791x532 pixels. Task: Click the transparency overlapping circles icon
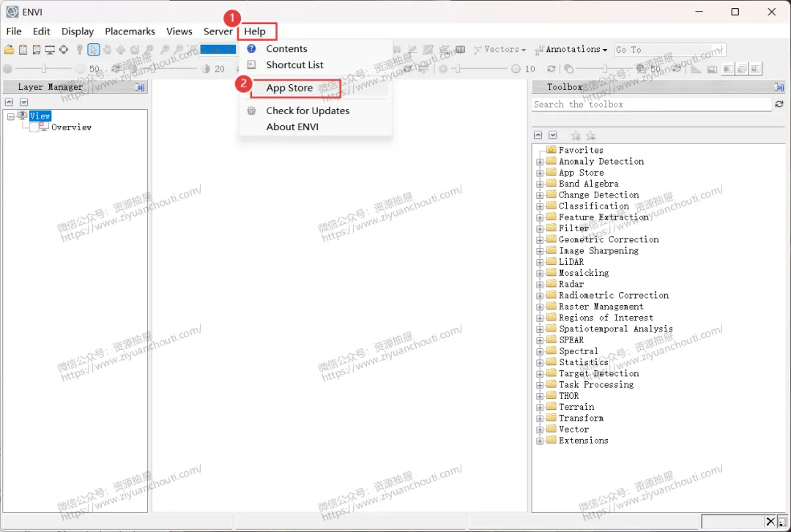point(568,69)
